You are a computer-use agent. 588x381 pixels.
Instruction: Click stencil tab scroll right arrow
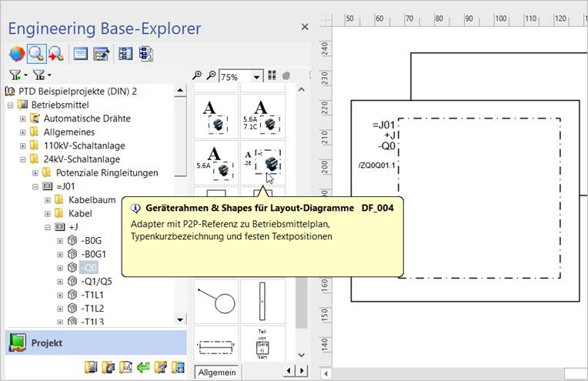click(x=302, y=371)
